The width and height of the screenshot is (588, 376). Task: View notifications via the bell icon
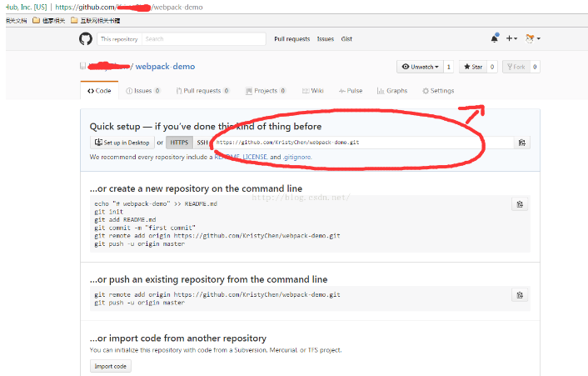pyautogui.click(x=495, y=38)
